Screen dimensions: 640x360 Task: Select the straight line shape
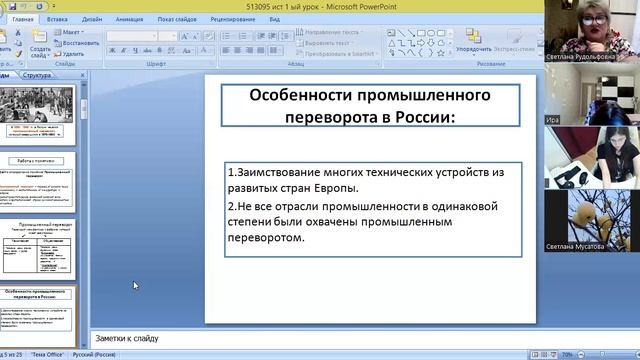coord(402,33)
